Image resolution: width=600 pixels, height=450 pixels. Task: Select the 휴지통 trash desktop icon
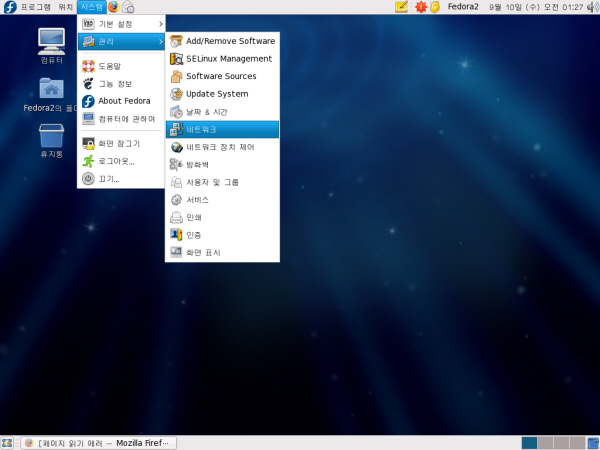click(51, 141)
